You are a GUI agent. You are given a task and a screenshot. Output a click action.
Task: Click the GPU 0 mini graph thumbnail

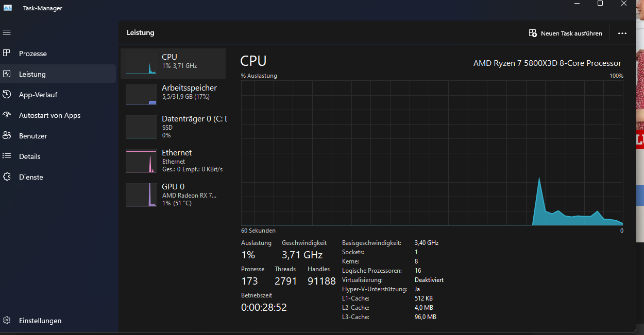tap(141, 195)
